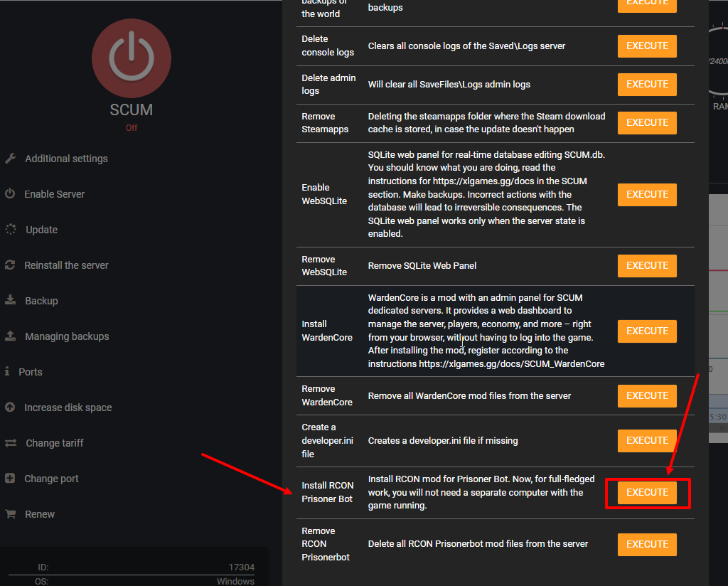Open the Additional settings menu item
The image size is (728, 586).
[66, 159]
